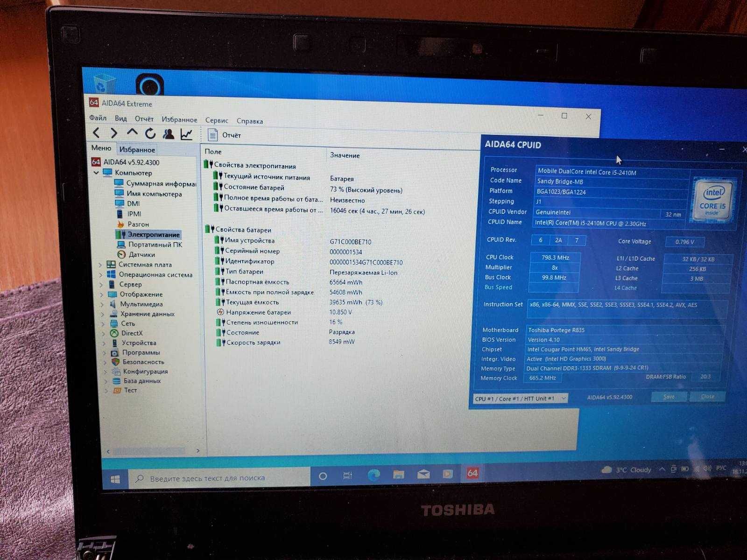The image size is (747, 560).
Task: Select the Напряжение батареи row
Action: [x=285, y=312]
